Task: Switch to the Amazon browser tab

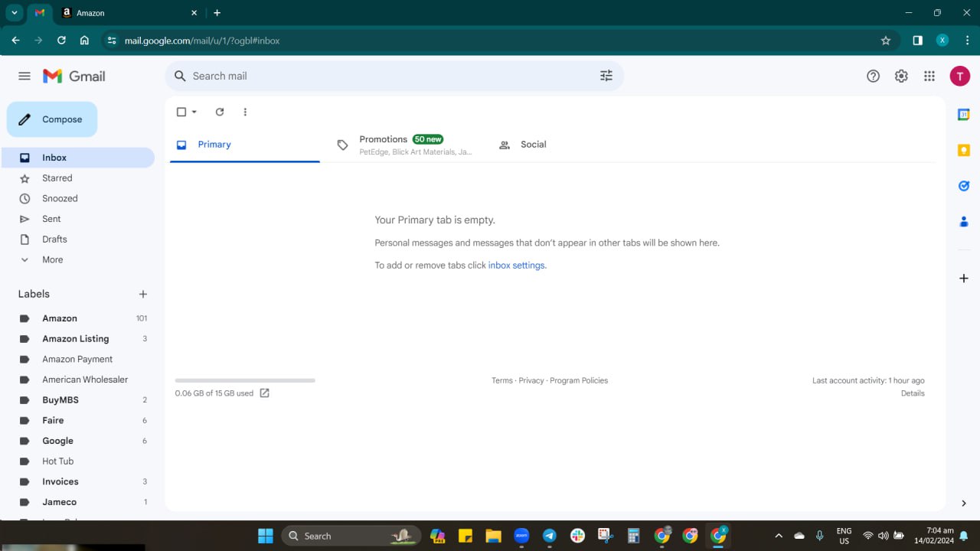Action: (x=130, y=13)
